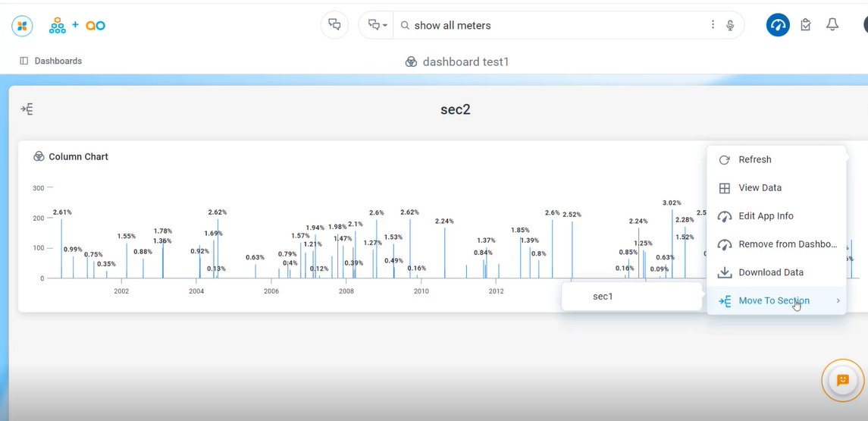This screenshot has height=421, width=868.
Task: Select sec1 as the target section
Action: (603, 297)
